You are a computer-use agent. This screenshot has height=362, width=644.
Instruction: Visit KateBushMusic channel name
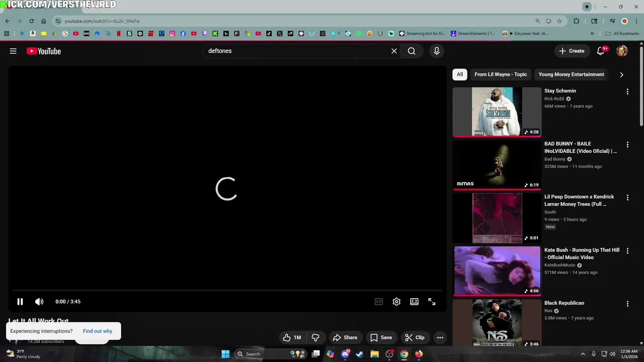(559, 265)
